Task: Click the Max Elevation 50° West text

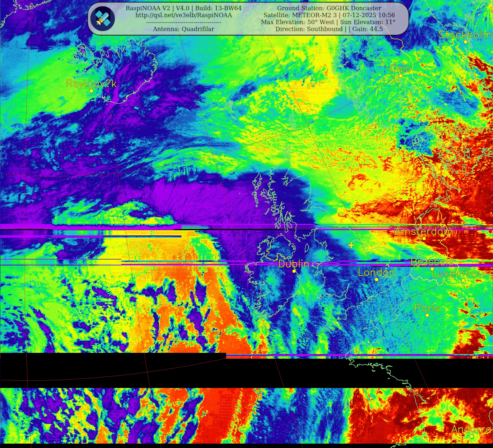Action: [x=297, y=22]
